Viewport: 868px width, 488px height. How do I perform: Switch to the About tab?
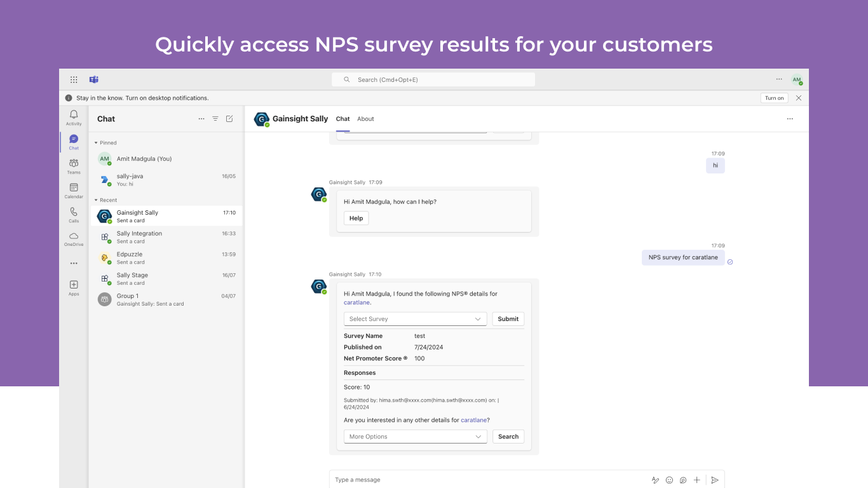point(365,119)
